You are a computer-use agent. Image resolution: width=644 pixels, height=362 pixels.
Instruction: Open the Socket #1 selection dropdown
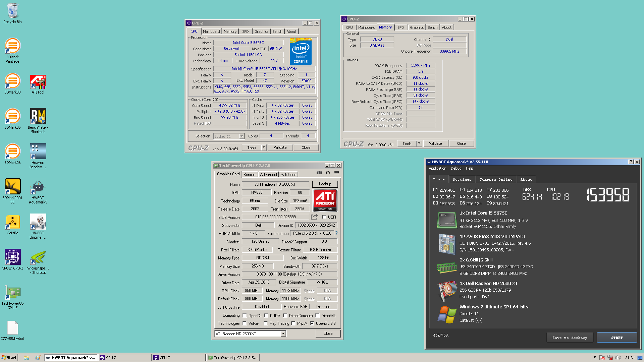click(x=229, y=136)
